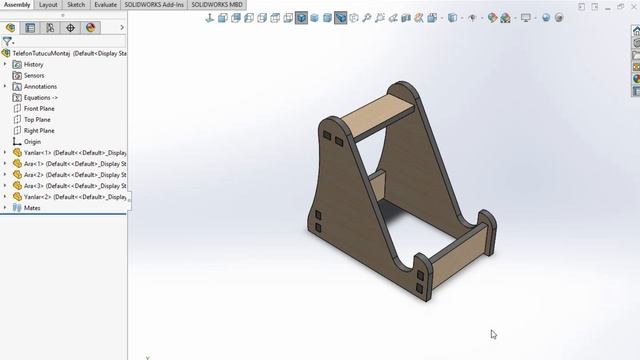Image resolution: width=640 pixels, height=360 pixels.
Task: Click the Edit Appearance color ball icon
Action: (492, 18)
